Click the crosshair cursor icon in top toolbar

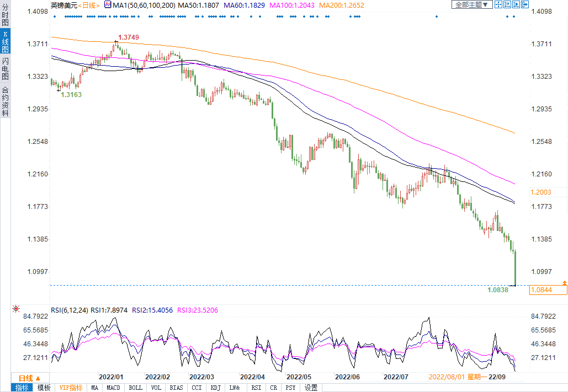point(498,4)
